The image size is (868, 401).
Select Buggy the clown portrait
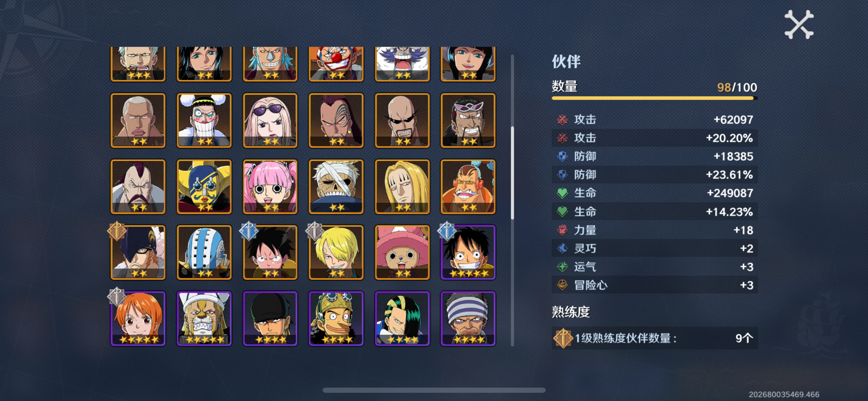click(336, 64)
